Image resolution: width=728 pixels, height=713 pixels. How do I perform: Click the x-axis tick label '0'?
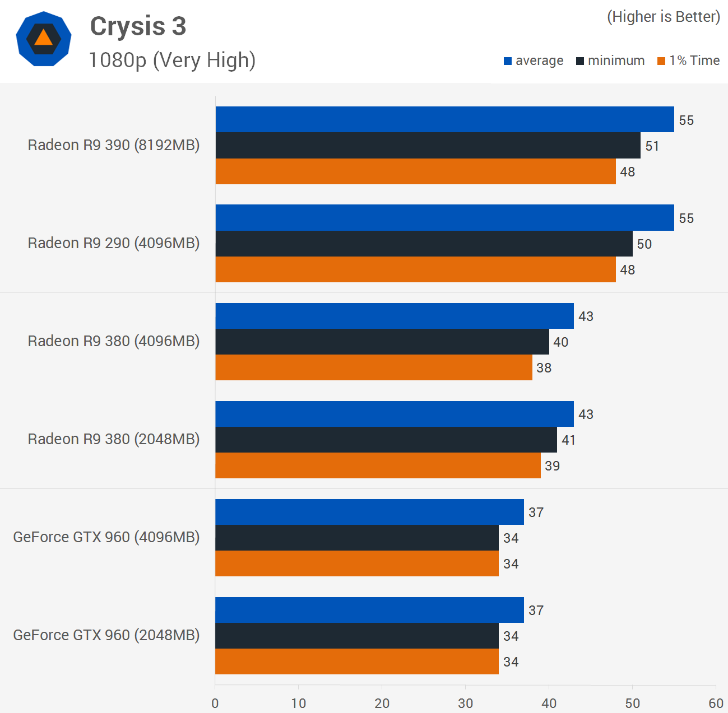click(x=215, y=703)
